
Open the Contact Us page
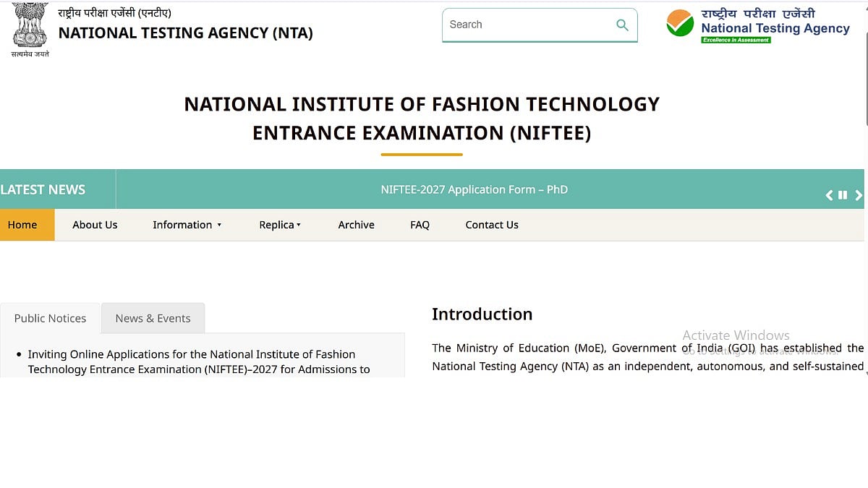coord(492,225)
